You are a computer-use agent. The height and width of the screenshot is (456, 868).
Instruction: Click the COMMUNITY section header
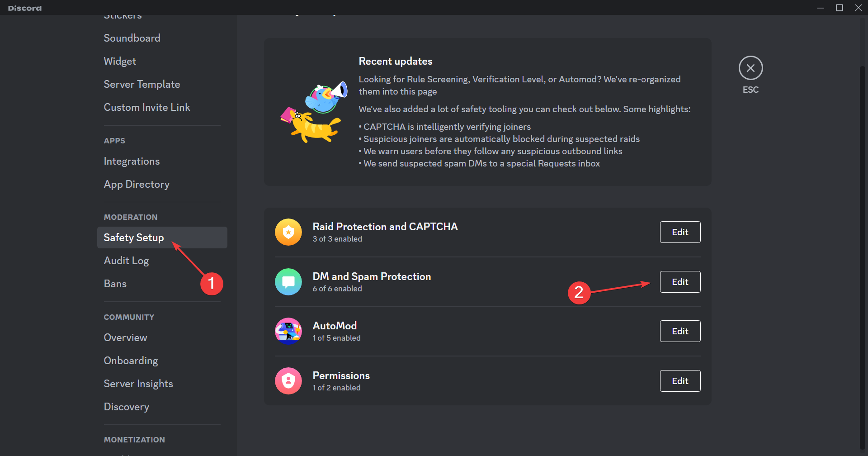point(129,317)
